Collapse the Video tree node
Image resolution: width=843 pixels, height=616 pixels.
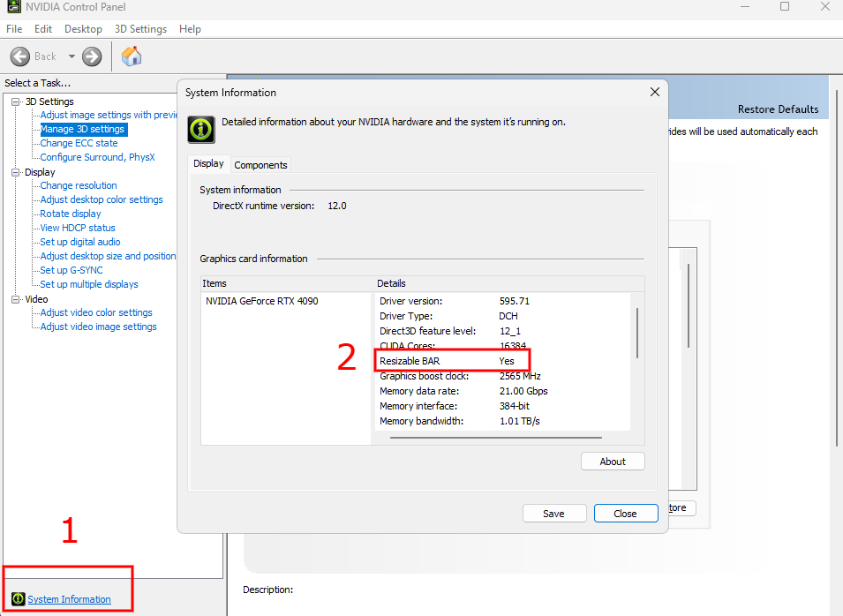(16, 299)
